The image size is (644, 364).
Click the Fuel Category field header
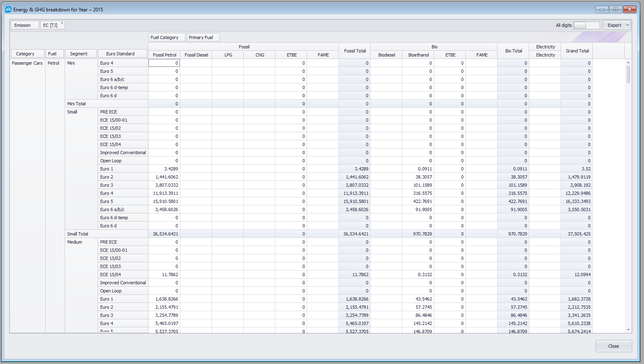click(x=166, y=37)
